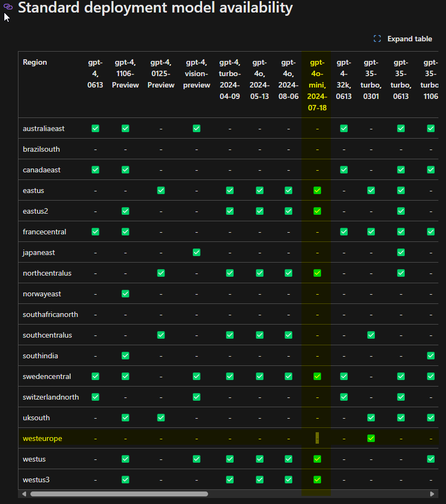Click the expand table brackets icon
The height and width of the screenshot is (504, 446).
pos(378,39)
